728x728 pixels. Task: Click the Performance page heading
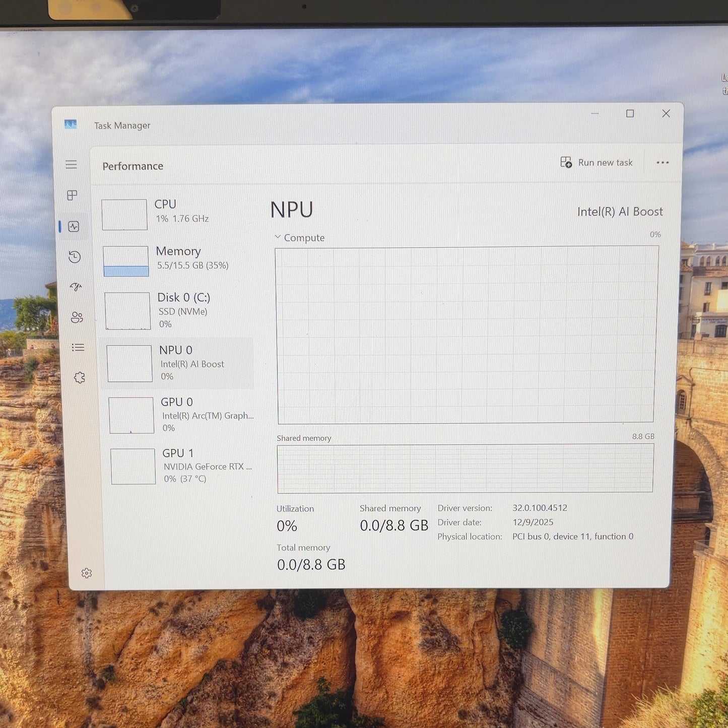tap(133, 166)
